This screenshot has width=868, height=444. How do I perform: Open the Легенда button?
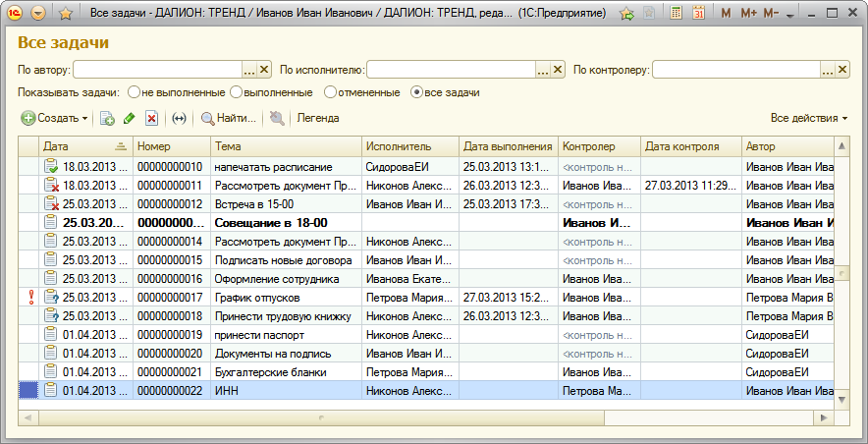point(318,118)
